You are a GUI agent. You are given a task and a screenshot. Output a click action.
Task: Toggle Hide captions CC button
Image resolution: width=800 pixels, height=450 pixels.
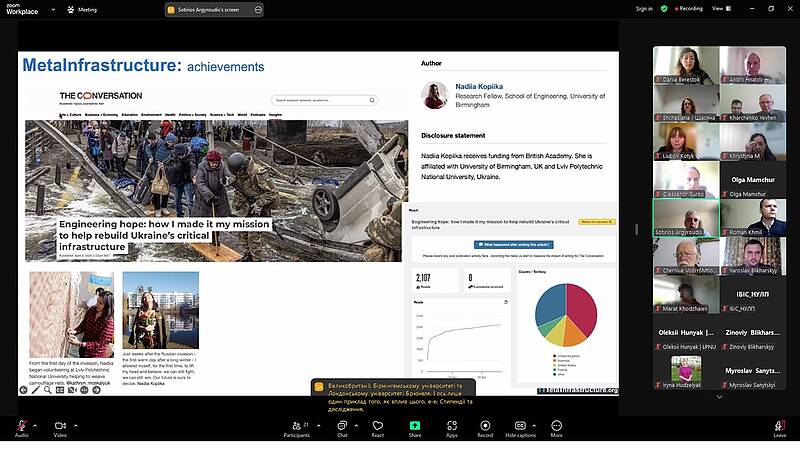520,428
